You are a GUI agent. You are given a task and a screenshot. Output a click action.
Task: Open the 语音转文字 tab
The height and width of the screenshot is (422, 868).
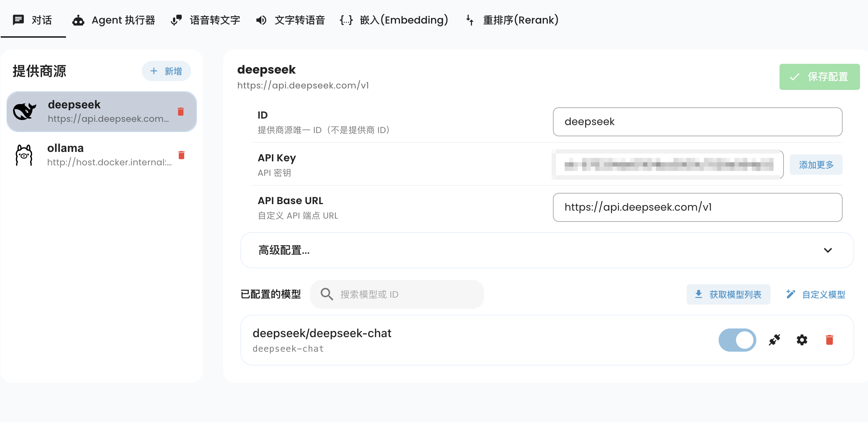pos(206,20)
